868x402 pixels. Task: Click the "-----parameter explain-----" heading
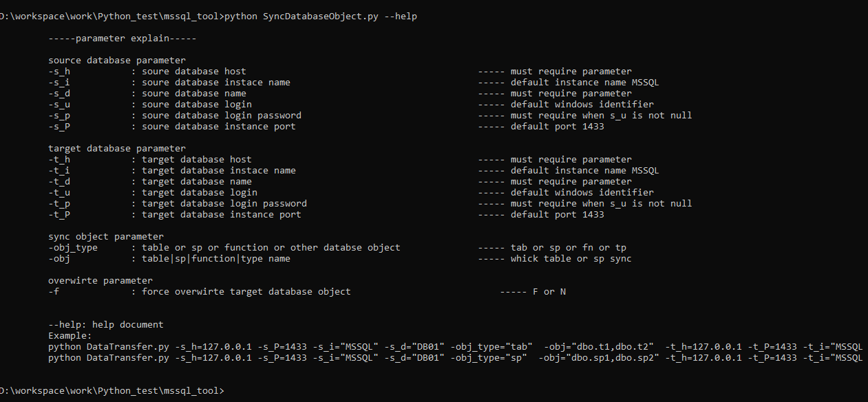(x=123, y=39)
